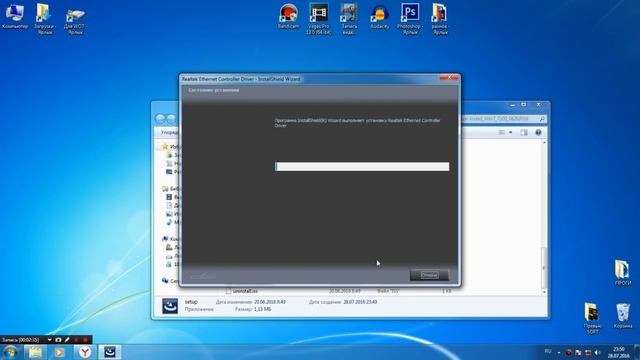Open the media player taskbar icon
The image size is (640, 360).
(60, 352)
